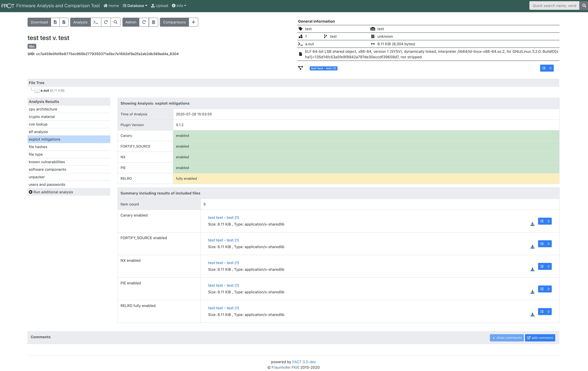Download the PDF report
This screenshot has height=371, width=588.
click(x=64, y=22)
